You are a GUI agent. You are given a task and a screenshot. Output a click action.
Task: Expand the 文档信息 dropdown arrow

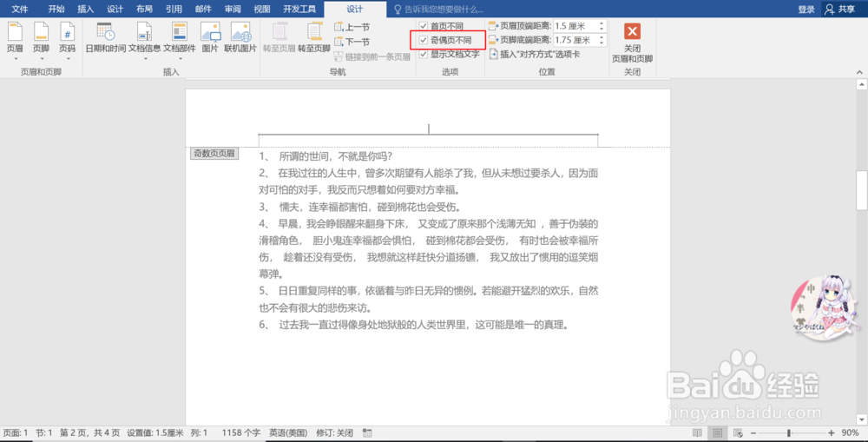point(145,59)
